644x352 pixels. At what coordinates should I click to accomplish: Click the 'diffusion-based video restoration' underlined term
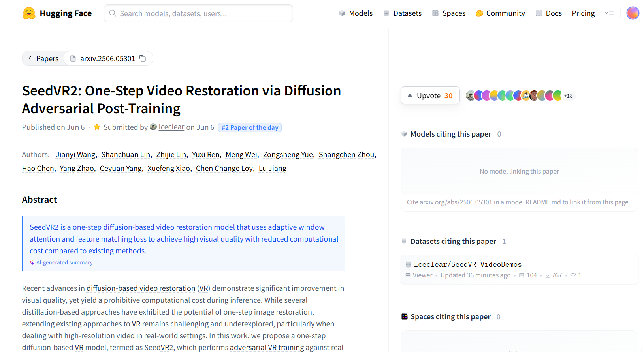click(141, 288)
